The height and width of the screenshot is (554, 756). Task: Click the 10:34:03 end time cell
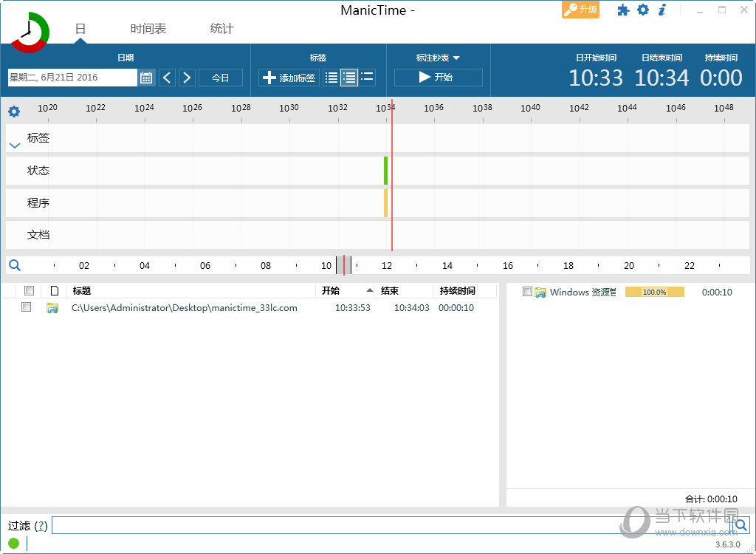point(412,308)
